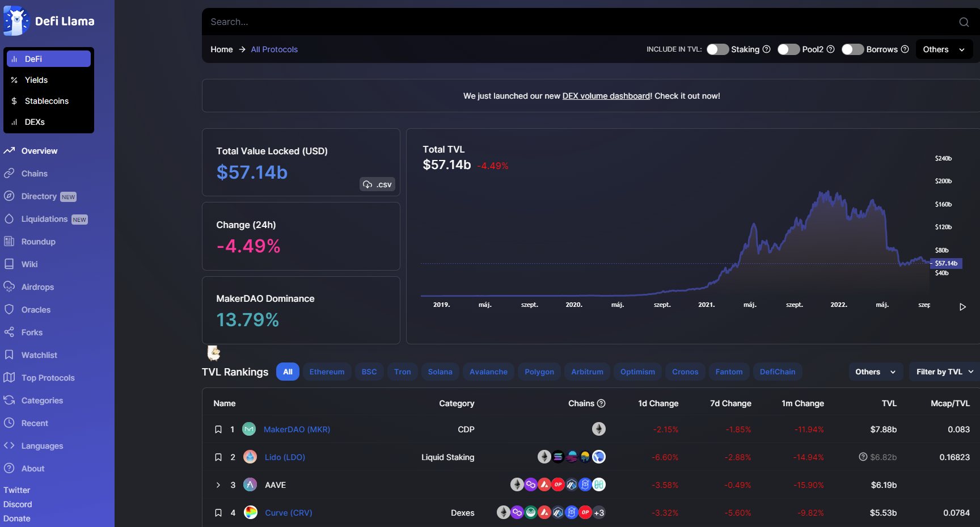Open the Twitter link
The width and height of the screenshot is (980, 527).
[17, 490]
